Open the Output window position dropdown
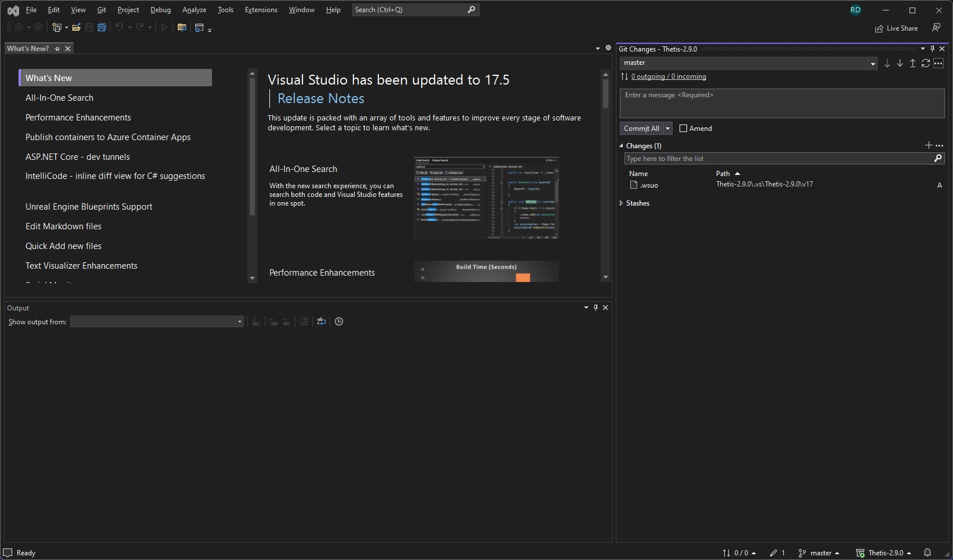953x560 pixels. point(586,308)
